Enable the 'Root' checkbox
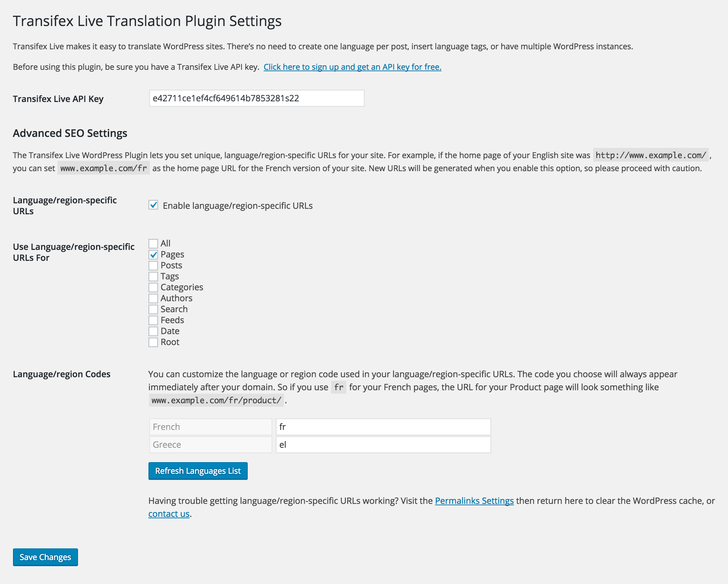Viewport: 728px width, 584px height. point(153,342)
